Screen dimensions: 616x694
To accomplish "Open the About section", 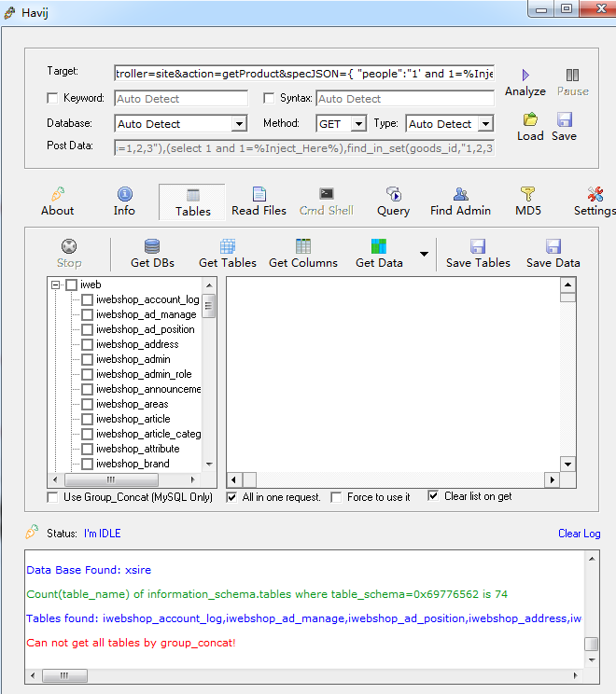I will coord(58,201).
